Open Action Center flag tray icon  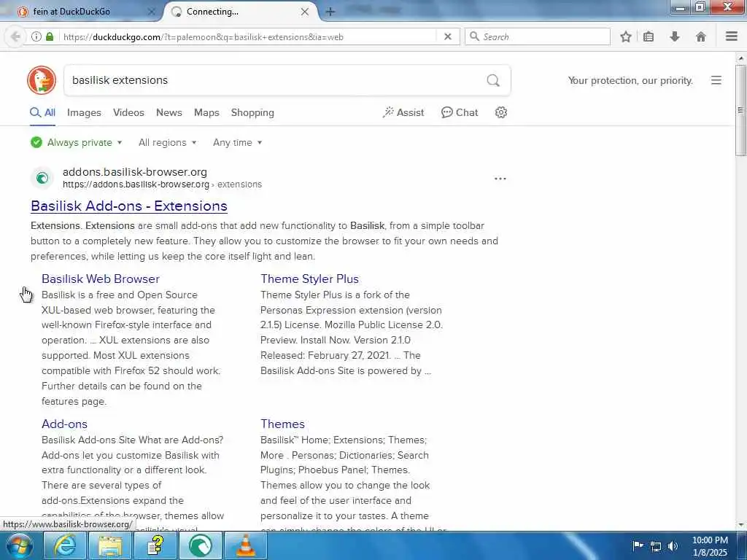(638, 546)
